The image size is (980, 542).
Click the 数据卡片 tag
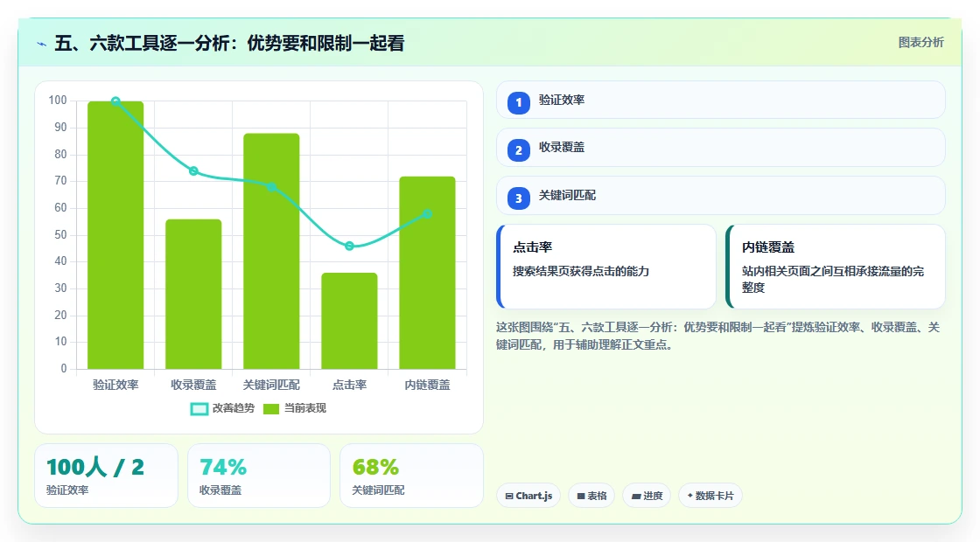[710, 496]
